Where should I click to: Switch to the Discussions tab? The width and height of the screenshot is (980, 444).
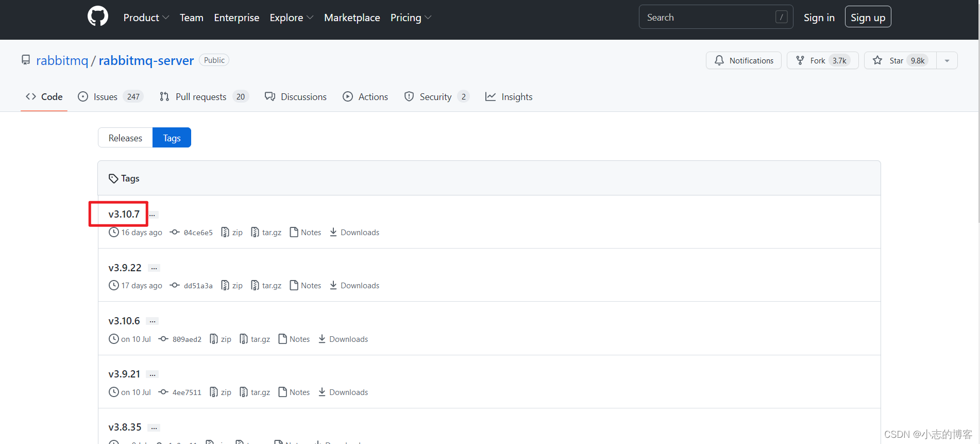pyautogui.click(x=296, y=96)
